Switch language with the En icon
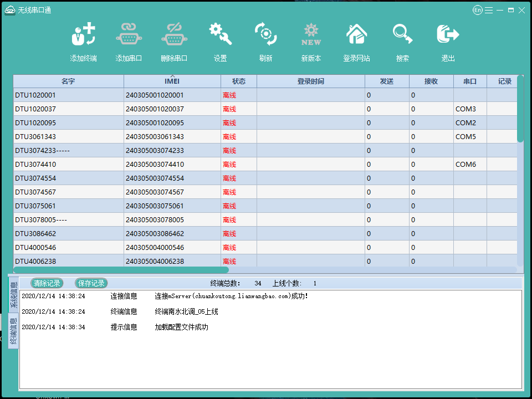 [x=477, y=10]
